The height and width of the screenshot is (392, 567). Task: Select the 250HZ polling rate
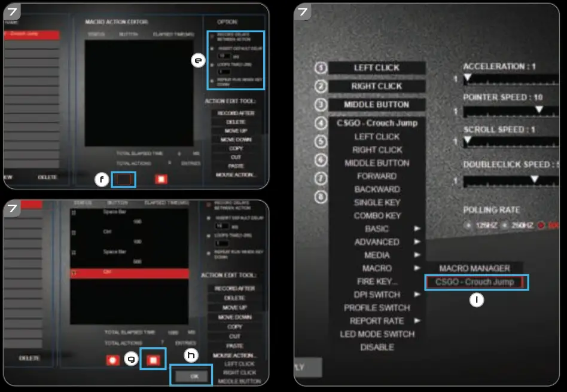pyautogui.click(x=505, y=225)
